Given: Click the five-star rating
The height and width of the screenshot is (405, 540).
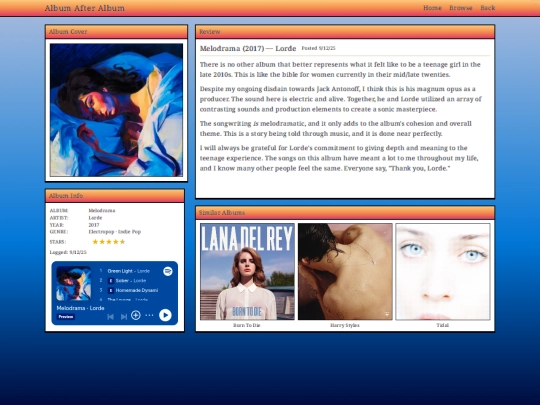Looking at the screenshot, I should click(x=109, y=242).
